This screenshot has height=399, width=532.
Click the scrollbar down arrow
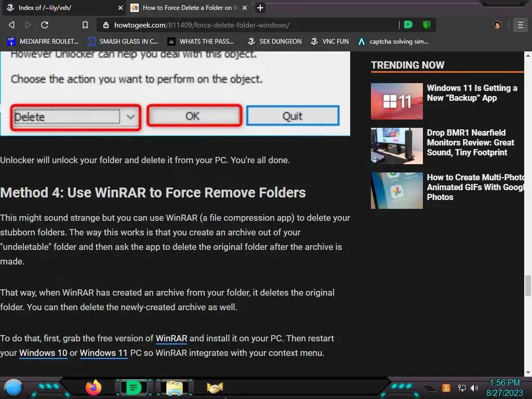tap(528, 372)
